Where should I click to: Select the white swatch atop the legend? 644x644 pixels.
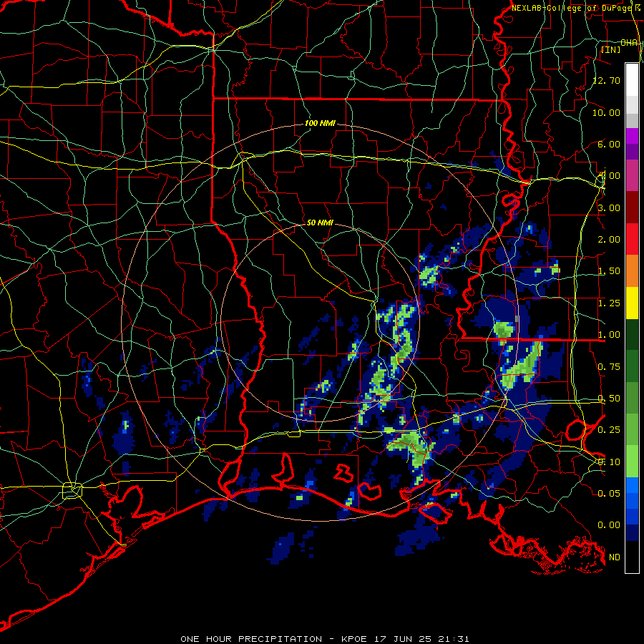[x=632, y=80]
